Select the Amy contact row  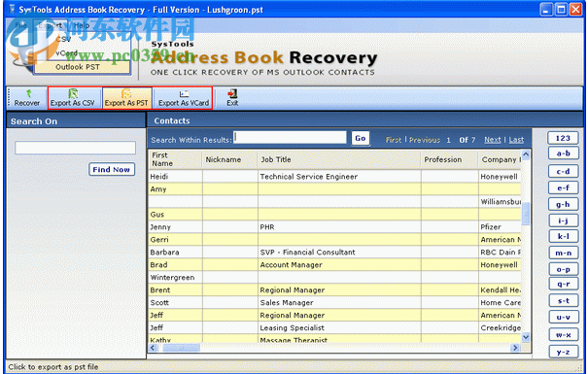click(335, 189)
